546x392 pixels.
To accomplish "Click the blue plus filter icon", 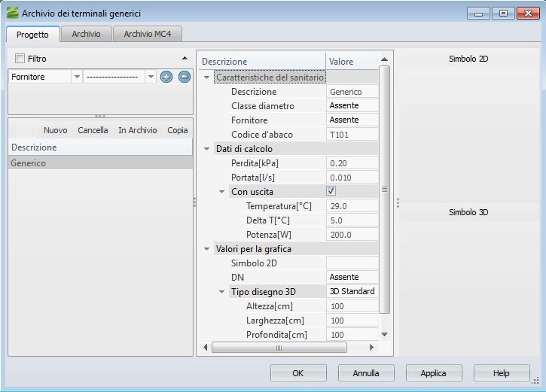I will [x=166, y=77].
